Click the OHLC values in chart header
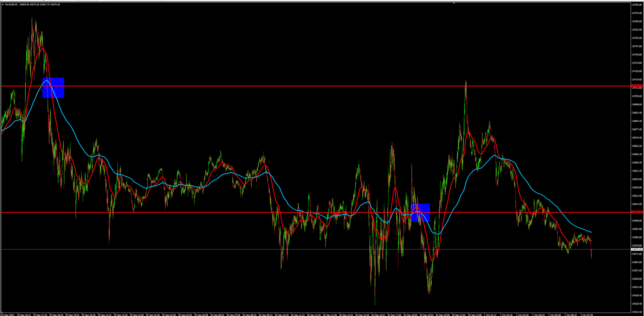 [x=40, y=5]
